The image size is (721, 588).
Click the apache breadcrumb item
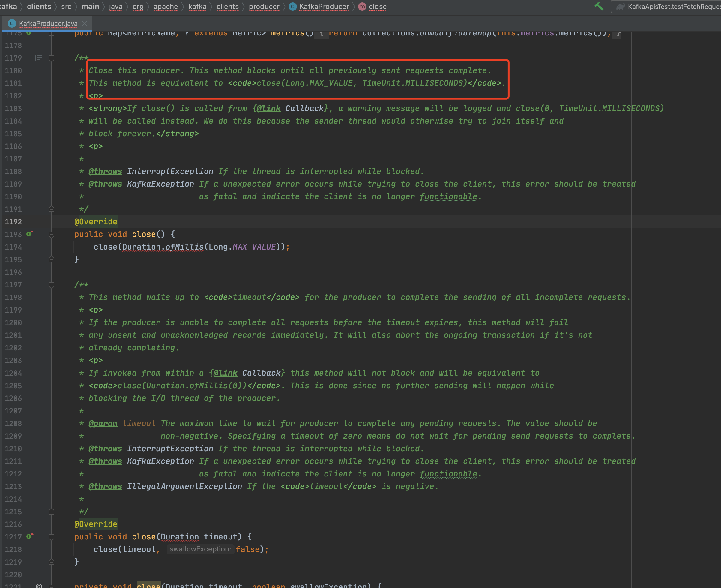(165, 7)
